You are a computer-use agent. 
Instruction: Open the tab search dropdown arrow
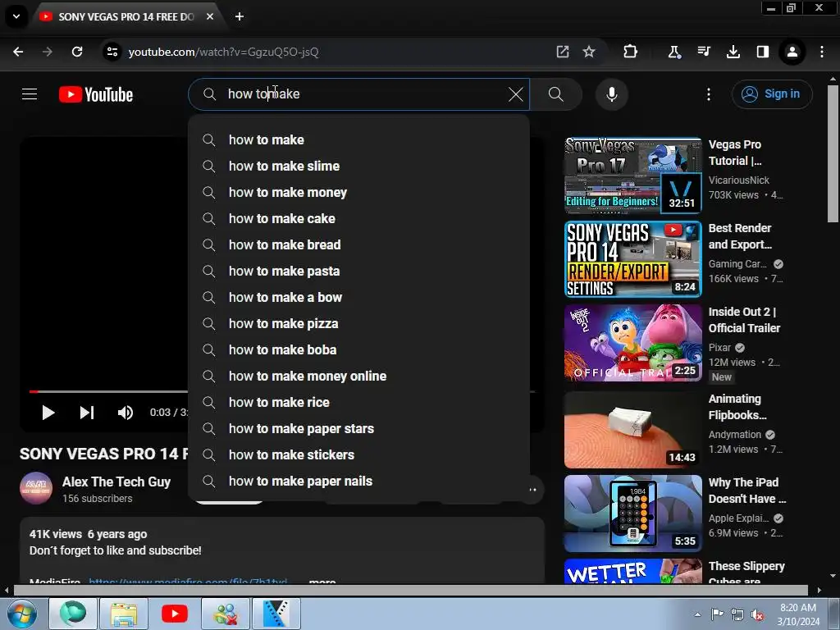(x=16, y=16)
